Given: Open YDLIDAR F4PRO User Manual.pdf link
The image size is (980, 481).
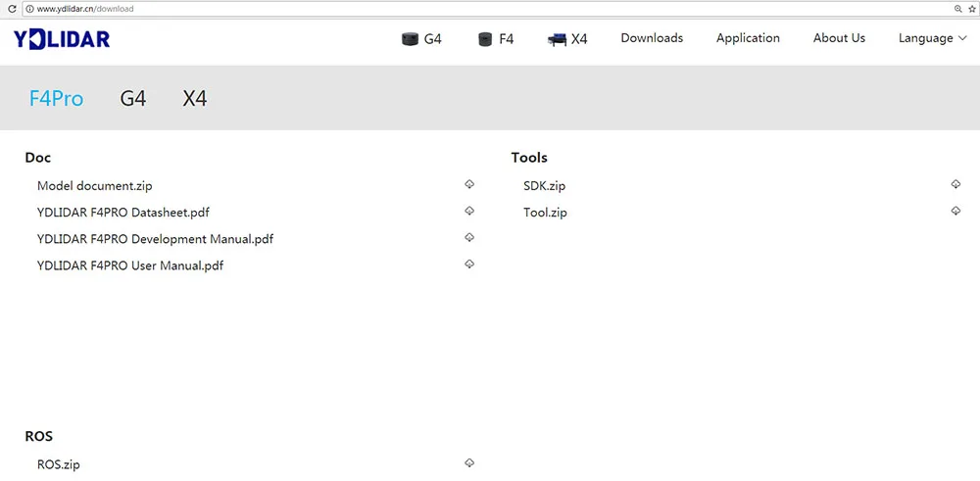Looking at the screenshot, I should tap(130, 266).
